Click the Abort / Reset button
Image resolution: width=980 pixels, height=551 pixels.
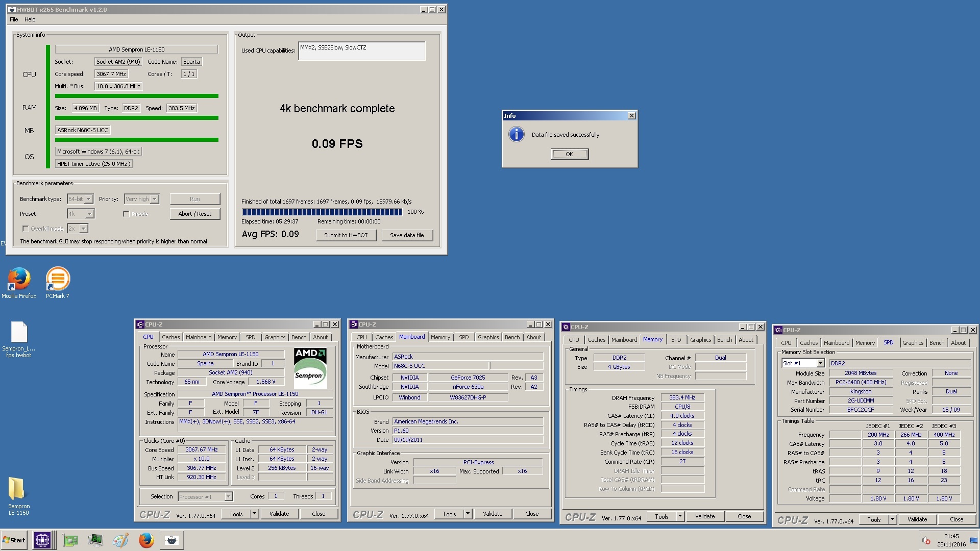tap(195, 214)
